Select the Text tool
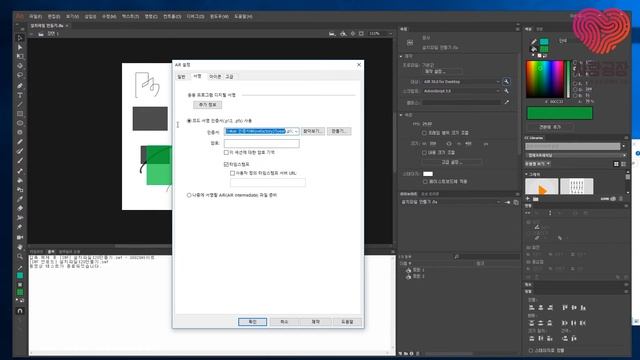 coord(20,95)
